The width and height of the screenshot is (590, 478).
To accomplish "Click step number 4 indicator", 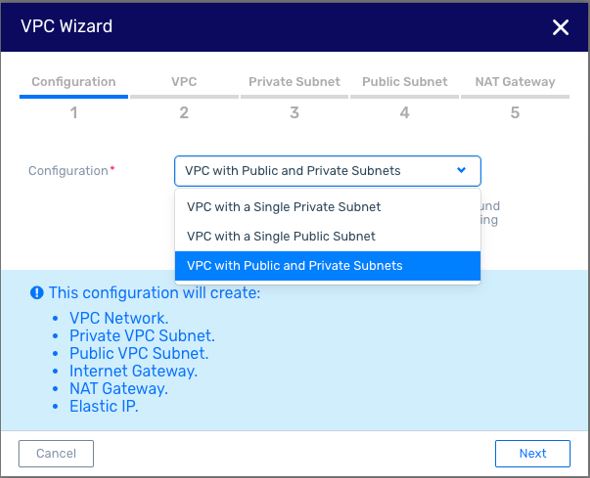I will 404,113.
